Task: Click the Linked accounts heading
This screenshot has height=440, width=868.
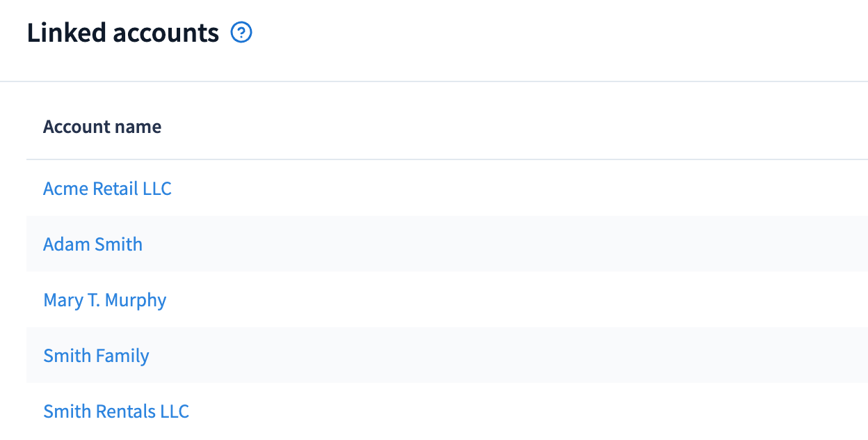Action: tap(123, 33)
